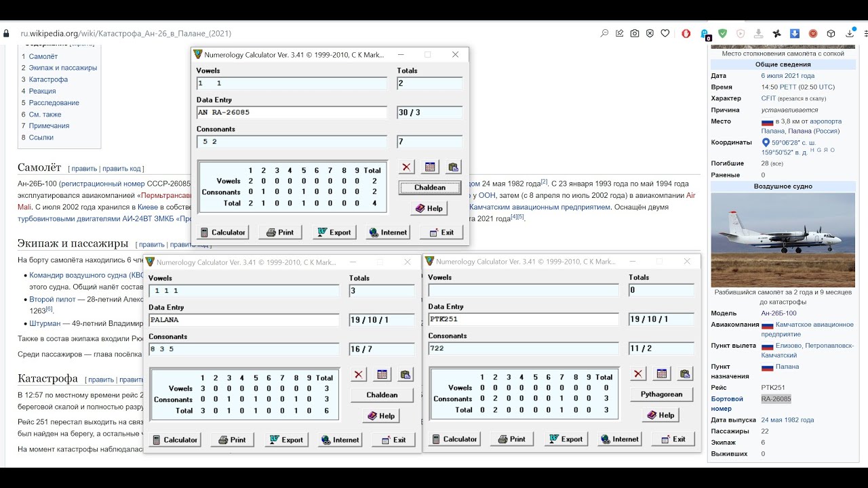Toggle the Chaldean system button in PALANA window
868x488 pixels.
point(382,395)
